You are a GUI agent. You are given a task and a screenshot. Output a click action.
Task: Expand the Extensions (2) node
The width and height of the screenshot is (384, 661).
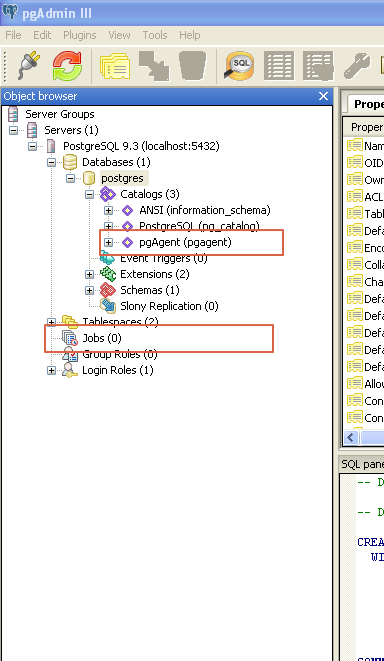(89, 274)
